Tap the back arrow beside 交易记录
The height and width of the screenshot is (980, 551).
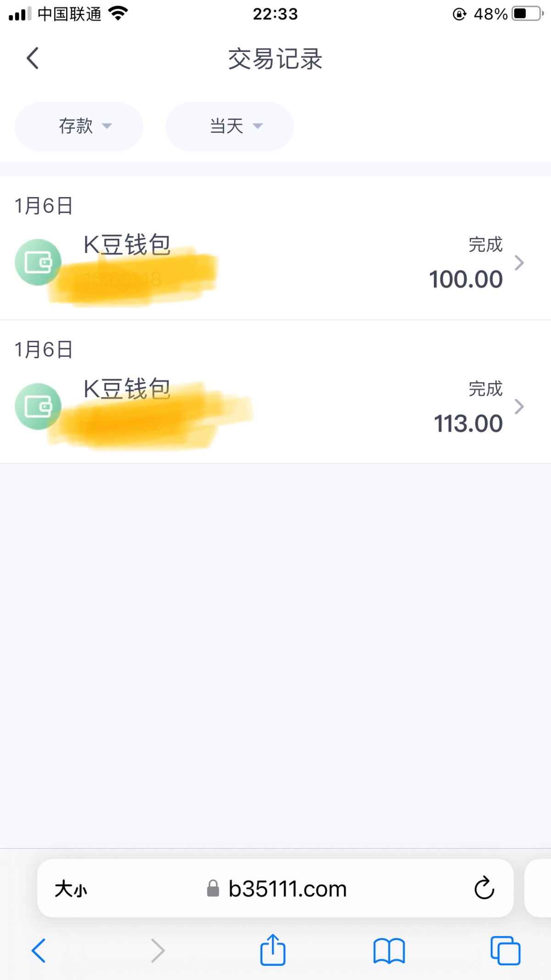point(33,58)
